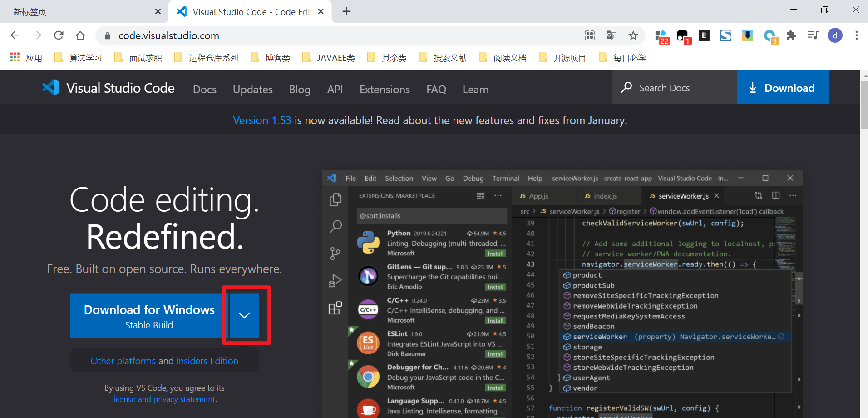Focus the Search Docs input field
This screenshot has height=418, width=868.
(x=675, y=87)
